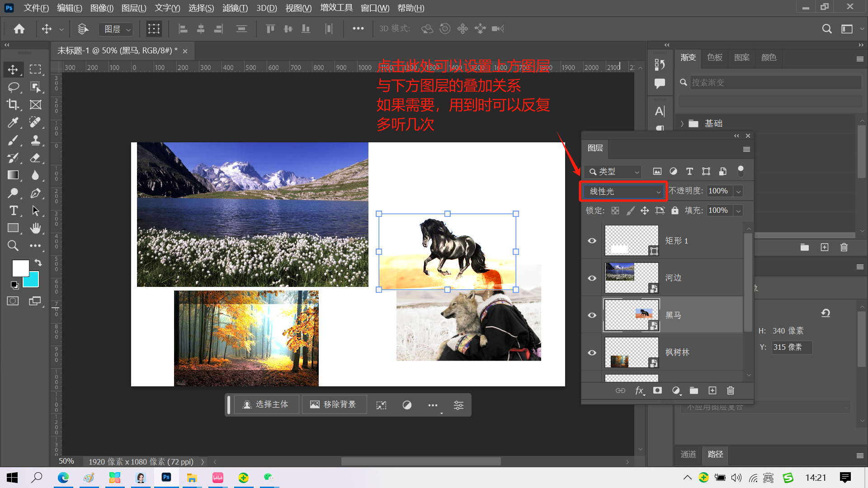Click the cyan background color swatch
This screenshot has height=488, width=868.
pyautogui.click(x=32, y=280)
